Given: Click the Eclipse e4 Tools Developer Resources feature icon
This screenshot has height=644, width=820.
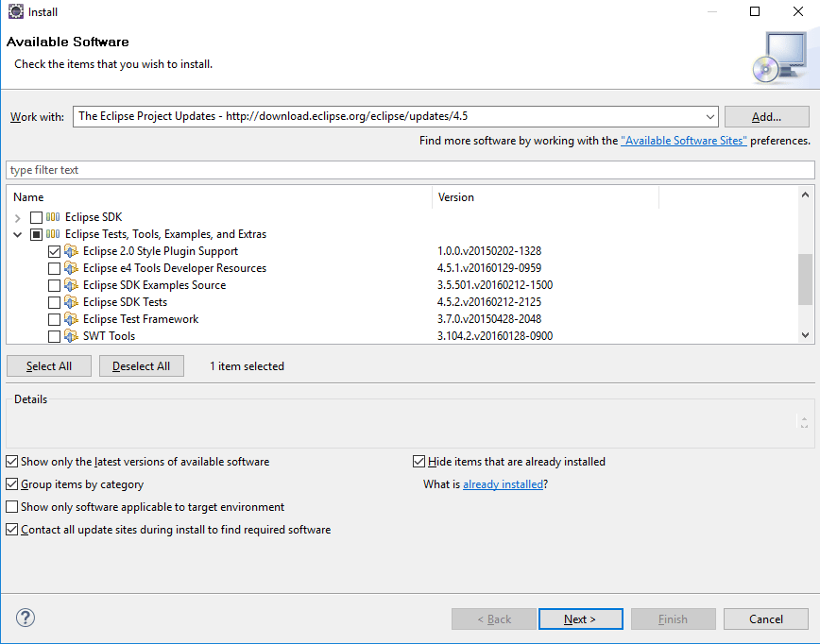Looking at the screenshot, I should point(73,268).
